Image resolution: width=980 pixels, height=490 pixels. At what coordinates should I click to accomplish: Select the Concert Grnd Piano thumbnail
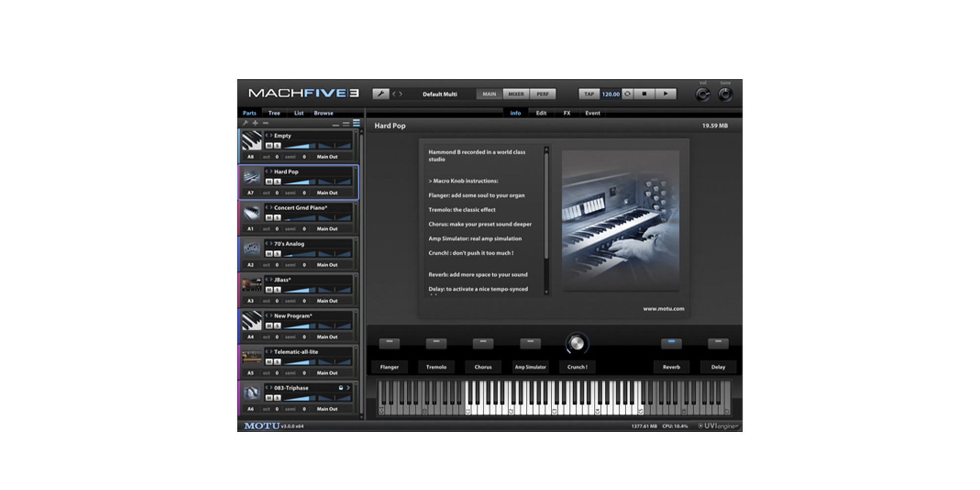(252, 213)
